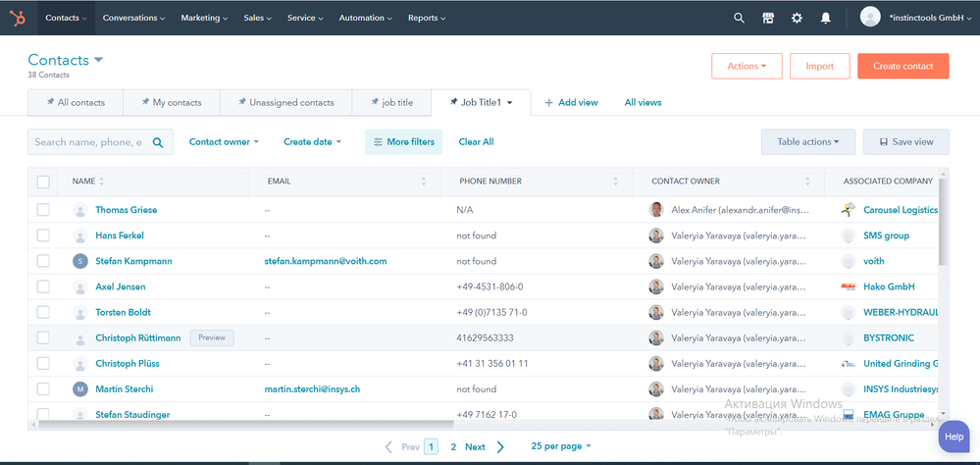Open the notifications bell
The image size is (980, 465).
point(826,18)
